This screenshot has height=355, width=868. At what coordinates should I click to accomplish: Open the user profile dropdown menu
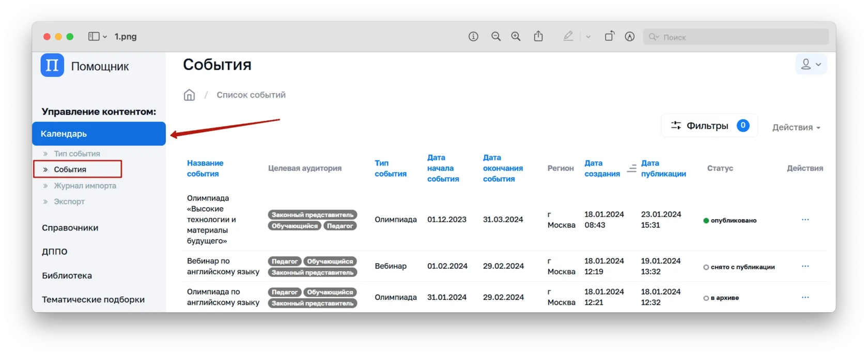[811, 65]
